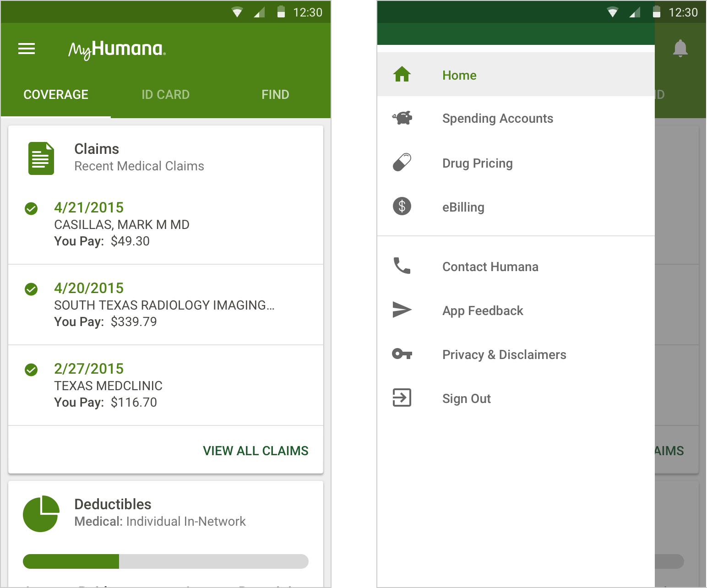Open the Claims card title
Image resolution: width=707 pixels, height=588 pixels.
pyautogui.click(x=97, y=149)
